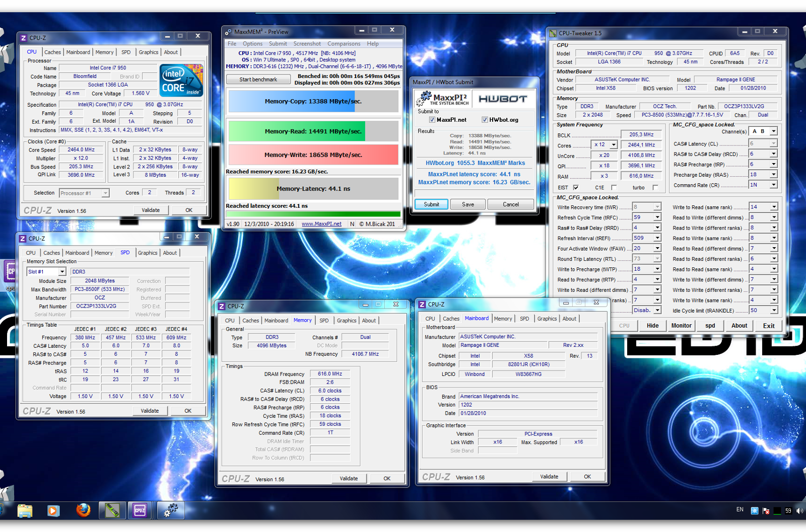Image resolution: width=806 pixels, height=532 pixels.
Task: Open the File menu in MaxxMEM
Action: pos(232,44)
